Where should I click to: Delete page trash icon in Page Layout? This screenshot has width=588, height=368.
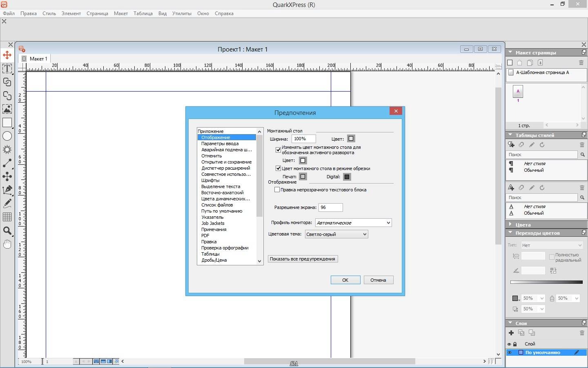(x=581, y=63)
